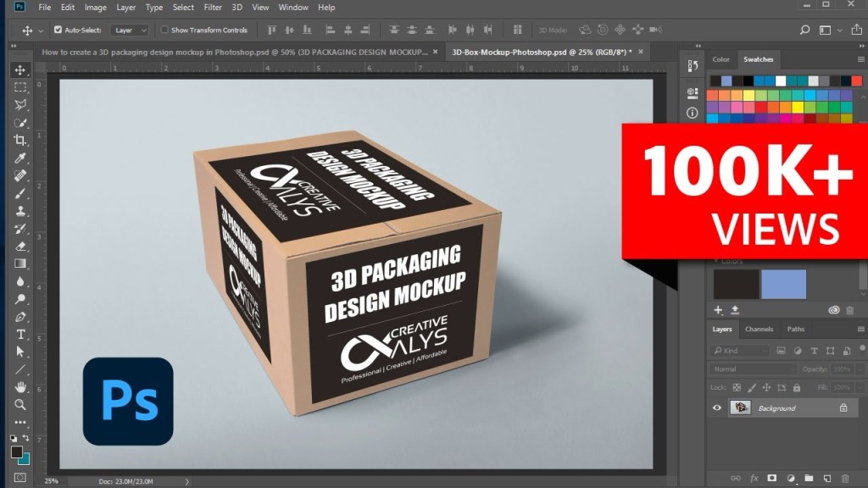Open the Filter menu
Screen dimensions: 868x488
pyautogui.click(x=214, y=8)
